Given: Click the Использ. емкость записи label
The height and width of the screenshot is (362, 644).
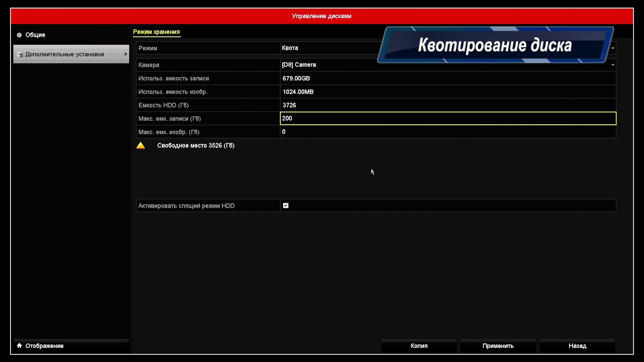Looking at the screenshot, I should pos(174,78).
